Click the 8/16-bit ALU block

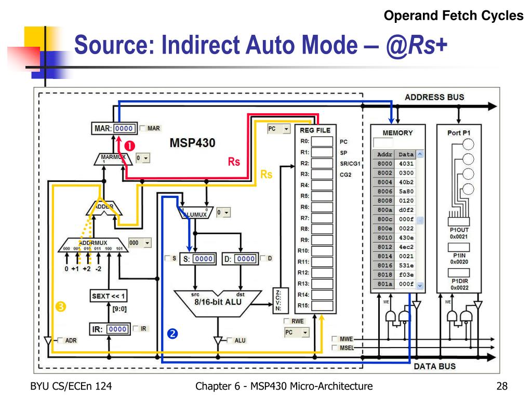tap(218, 303)
